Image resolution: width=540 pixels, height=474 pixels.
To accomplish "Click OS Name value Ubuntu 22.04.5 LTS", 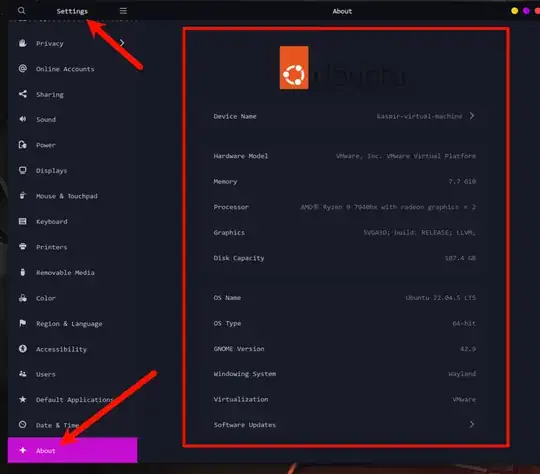I will pos(440,297).
